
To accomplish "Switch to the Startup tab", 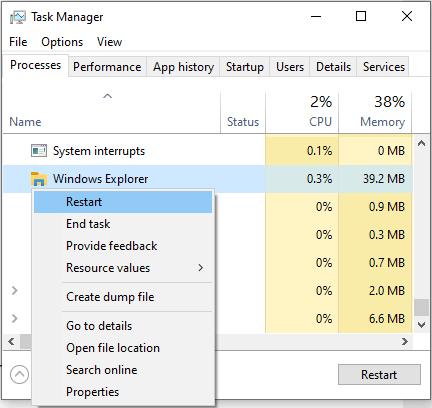I will 245,67.
